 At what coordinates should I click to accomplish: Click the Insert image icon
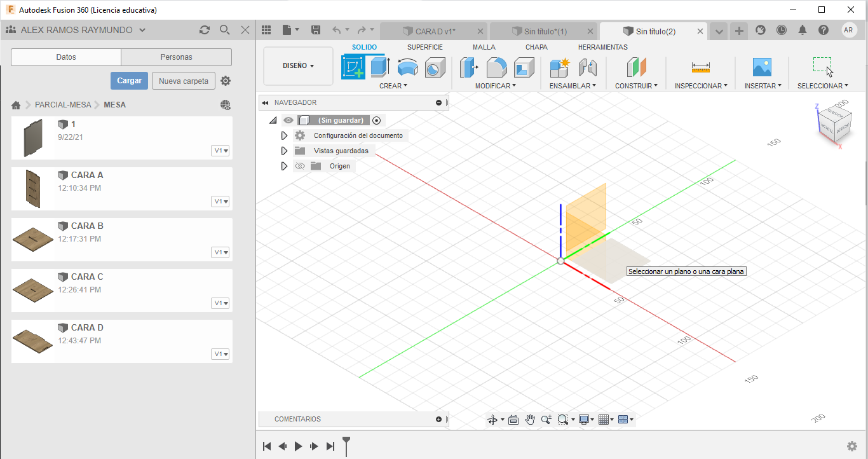click(762, 67)
